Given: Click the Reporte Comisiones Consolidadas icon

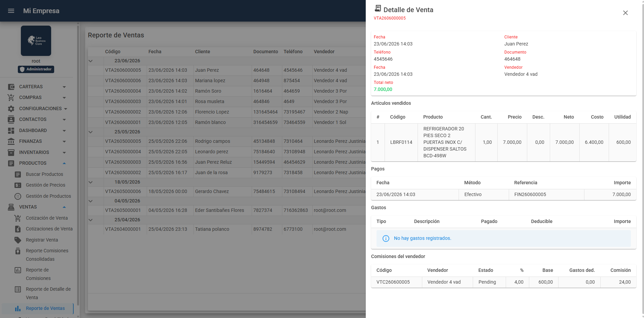Looking at the screenshot, I should pos(18,251).
